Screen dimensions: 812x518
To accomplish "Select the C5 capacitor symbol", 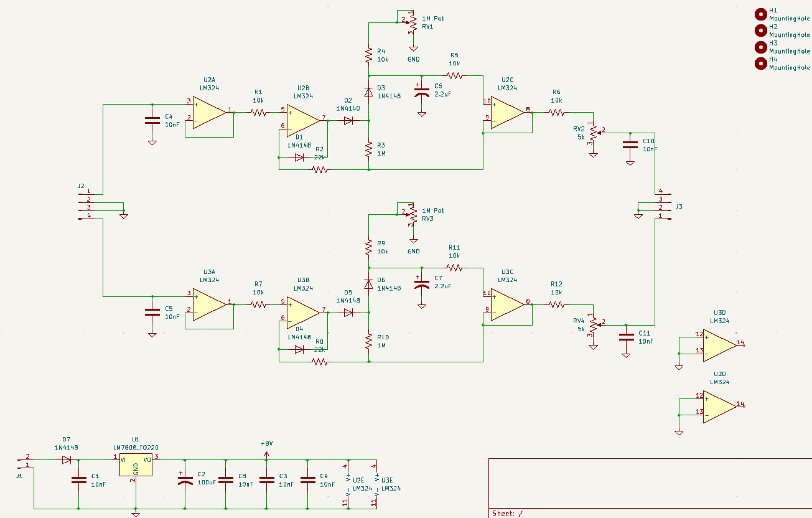I will click(x=152, y=313).
